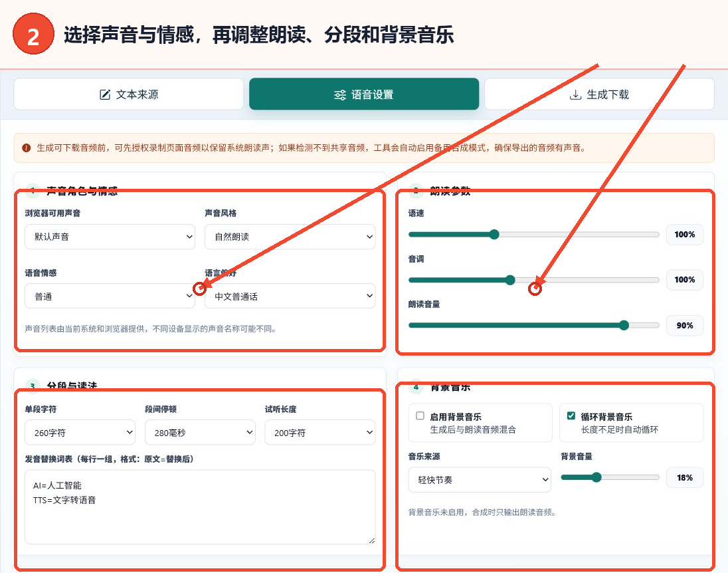Click the text area resize grip
The width and height of the screenshot is (728, 573).
tap(371, 540)
